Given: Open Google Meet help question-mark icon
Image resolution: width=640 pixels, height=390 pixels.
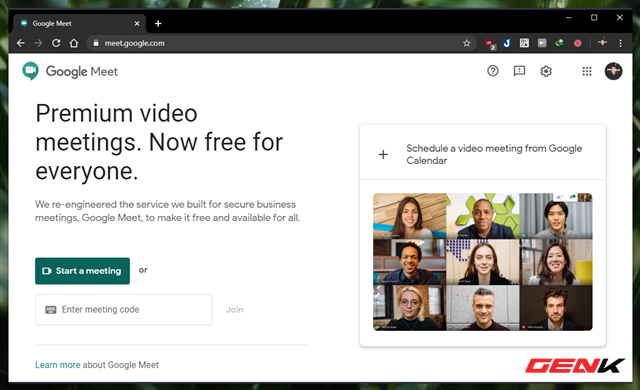Looking at the screenshot, I should click(x=493, y=71).
